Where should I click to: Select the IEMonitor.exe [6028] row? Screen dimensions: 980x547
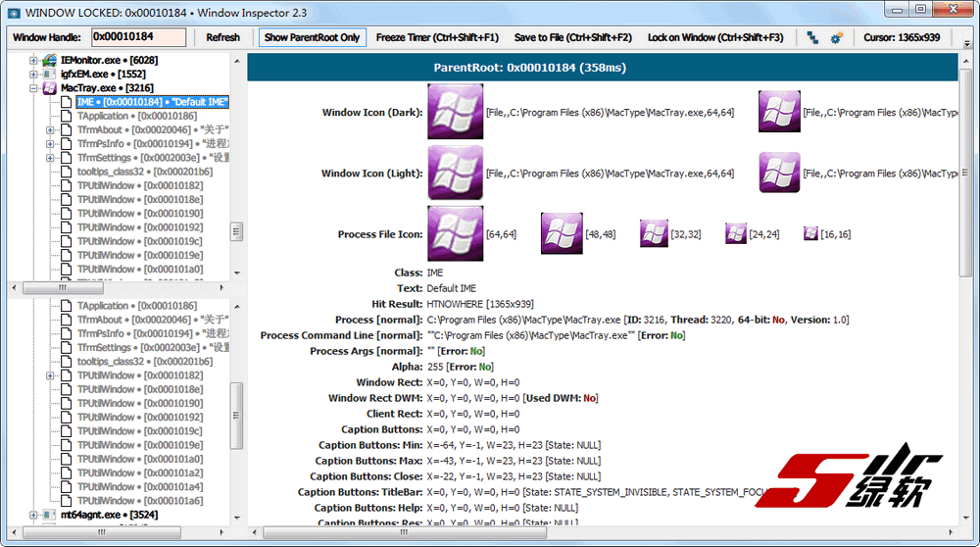[x=109, y=60]
